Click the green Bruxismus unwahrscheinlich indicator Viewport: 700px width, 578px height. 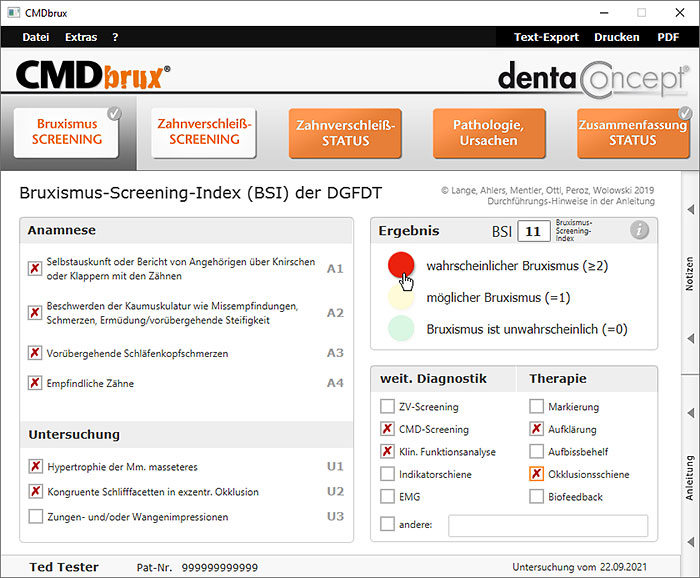point(401,329)
